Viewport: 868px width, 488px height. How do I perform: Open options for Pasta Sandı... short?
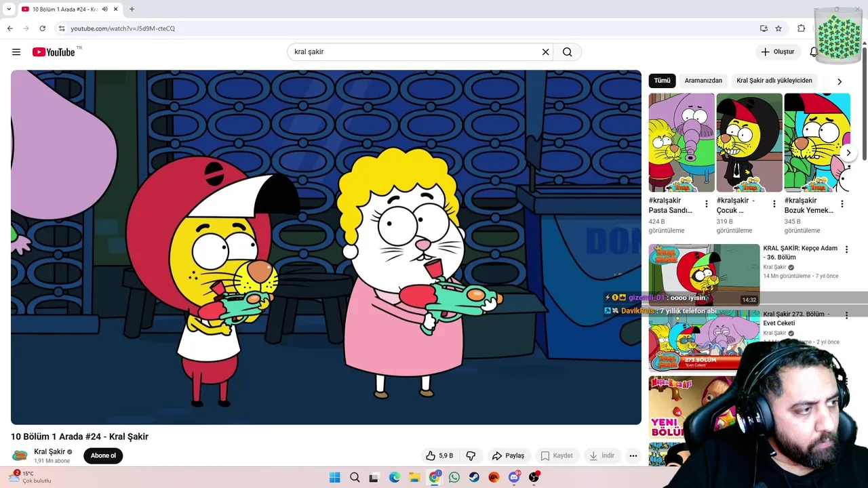tap(707, 204)
